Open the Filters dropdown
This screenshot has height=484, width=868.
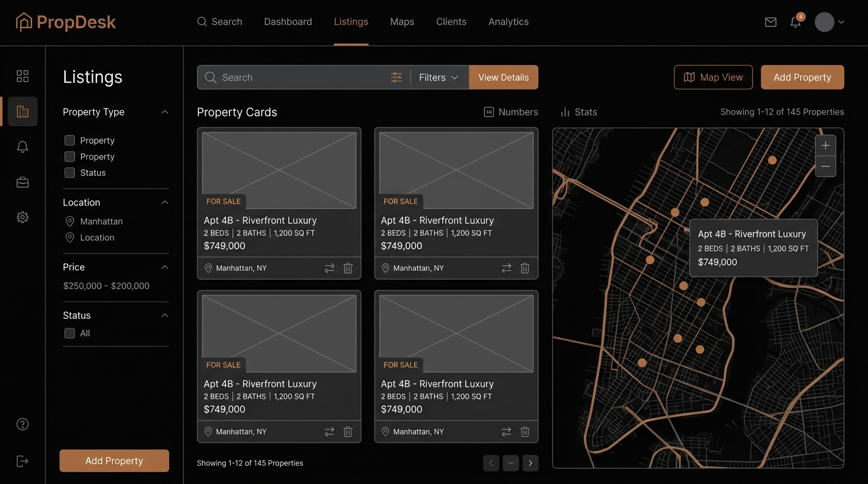[439, 78]
